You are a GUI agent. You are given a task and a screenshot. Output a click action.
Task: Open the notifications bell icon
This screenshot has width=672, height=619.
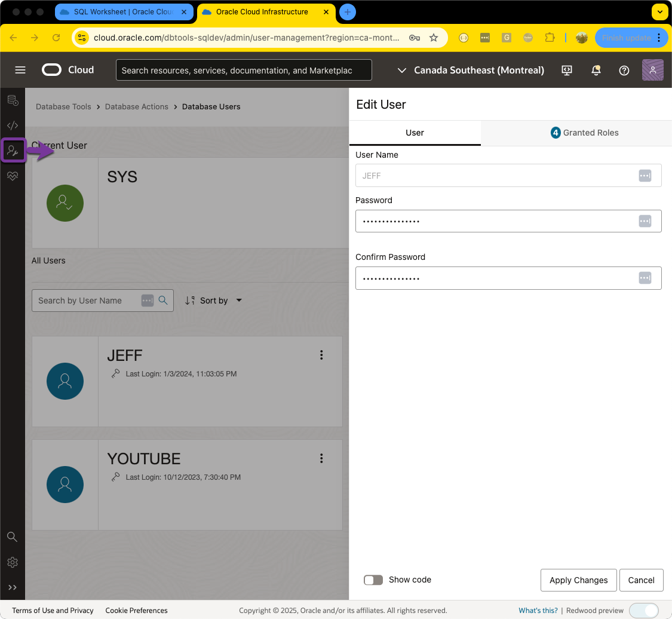point(596,70)
